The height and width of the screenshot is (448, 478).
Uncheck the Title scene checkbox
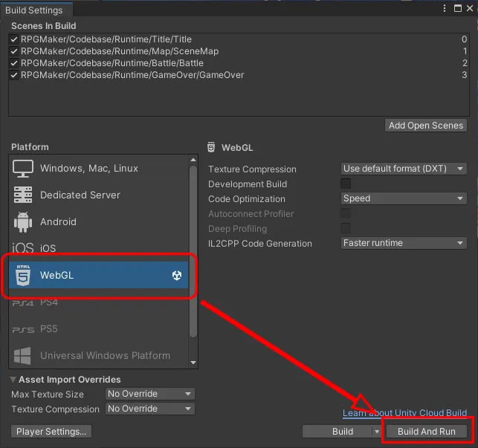pos(15,39)
